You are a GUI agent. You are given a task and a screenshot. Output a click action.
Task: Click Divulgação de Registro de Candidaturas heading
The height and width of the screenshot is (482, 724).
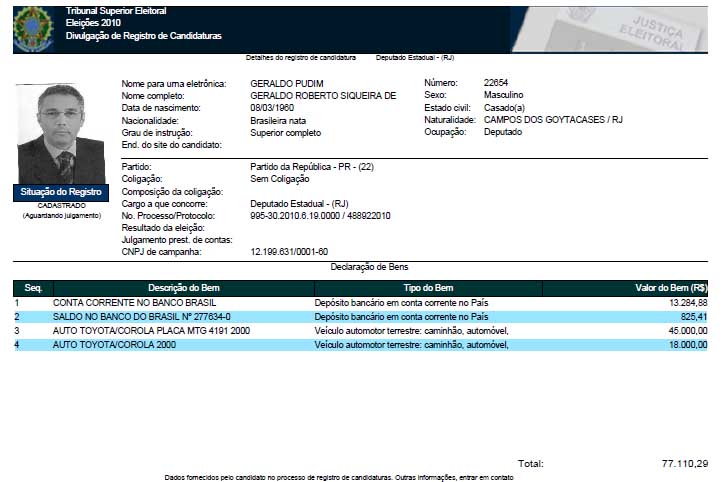pyautogui.click(x=144, y=36)
